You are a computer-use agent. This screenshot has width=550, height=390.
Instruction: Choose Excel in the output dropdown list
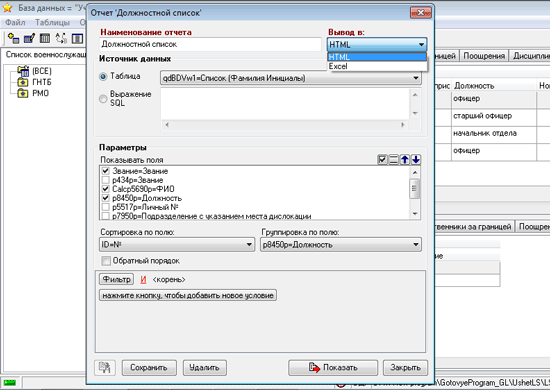pyautogui.click(x=377, y=66)
